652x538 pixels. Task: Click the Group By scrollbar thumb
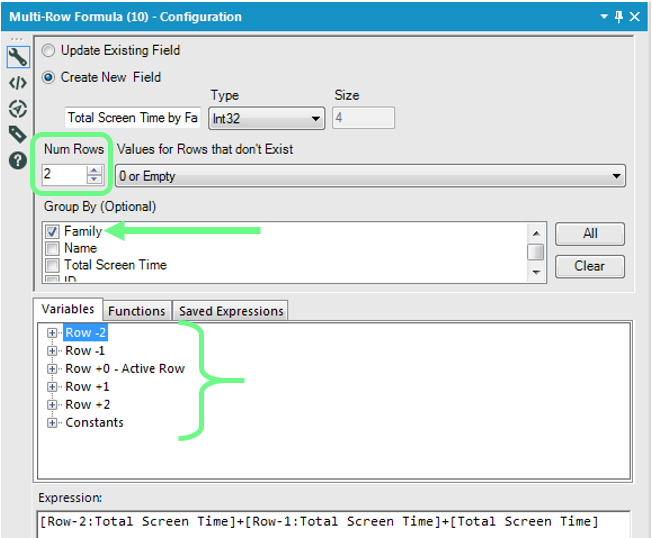tap(536, 252)
